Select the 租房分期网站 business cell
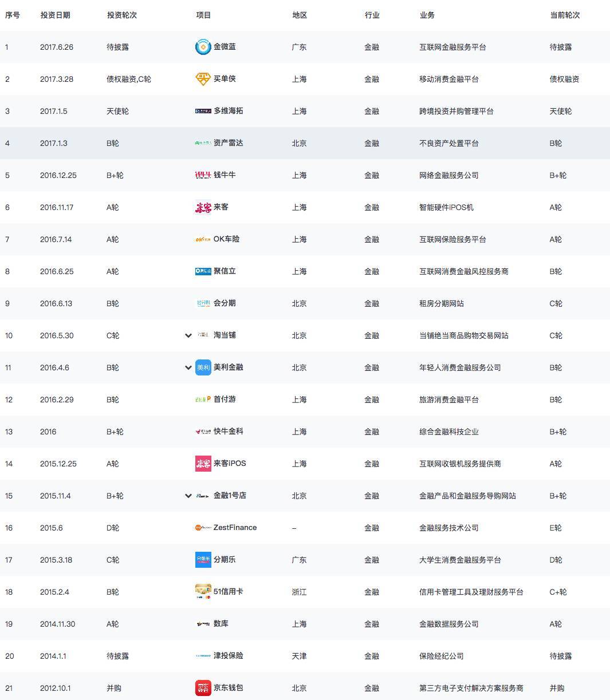 [x=442, y=303]
